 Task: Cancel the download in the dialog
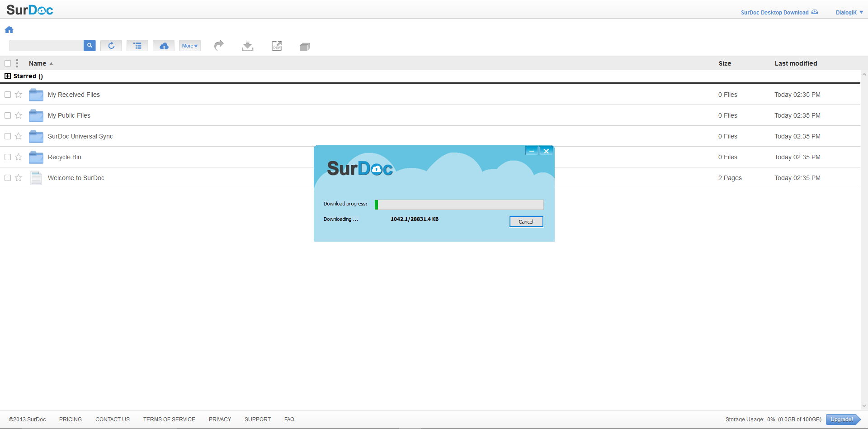pos(526,222)
